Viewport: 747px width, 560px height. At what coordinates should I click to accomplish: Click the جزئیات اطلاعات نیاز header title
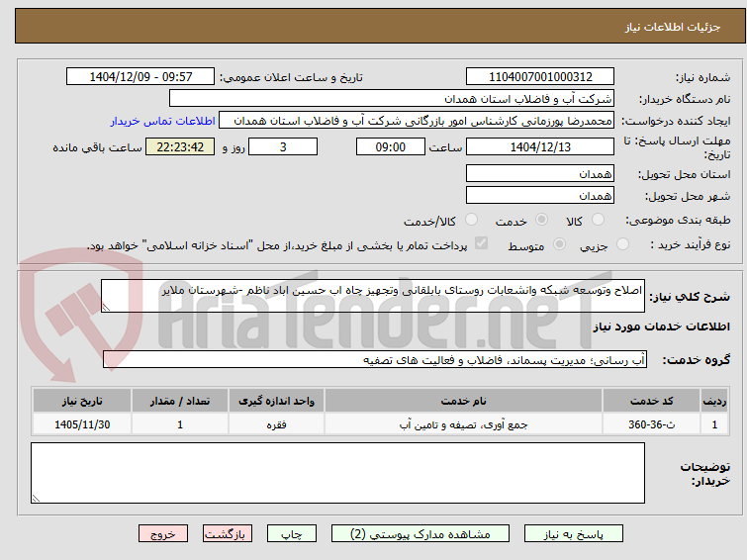click(x=672, y=27)
